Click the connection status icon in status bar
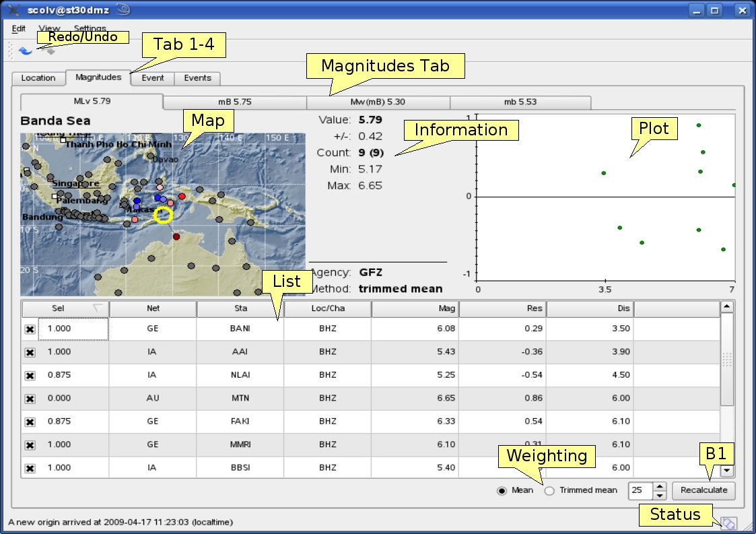This screenshot has height=534, width=756. [x=728, y=523]
